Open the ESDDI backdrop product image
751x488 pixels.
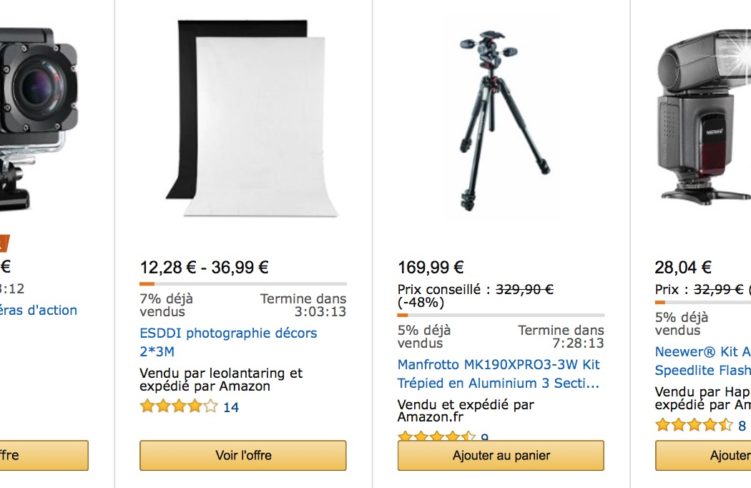[252, 118]
